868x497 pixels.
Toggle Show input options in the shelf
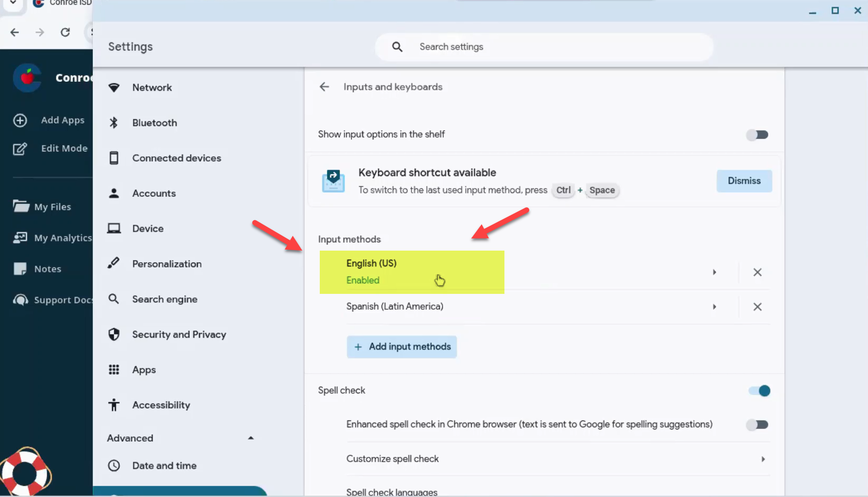point(757,135)
